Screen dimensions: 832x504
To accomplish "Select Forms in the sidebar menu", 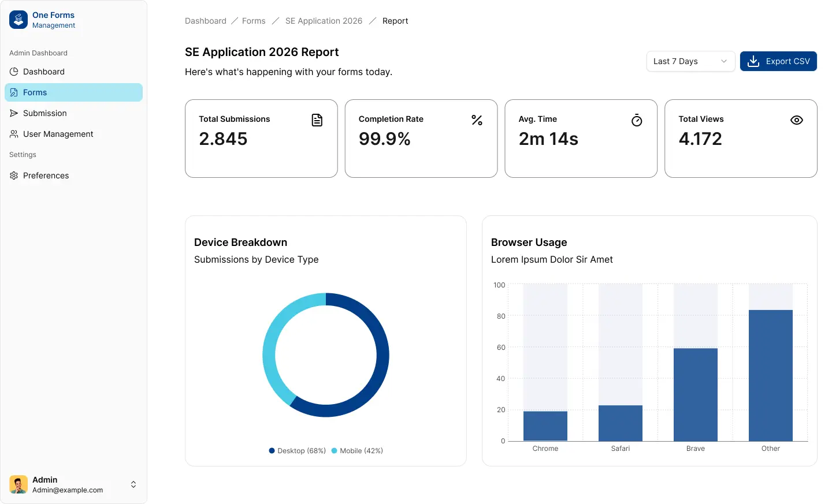I will pos(73,92).
